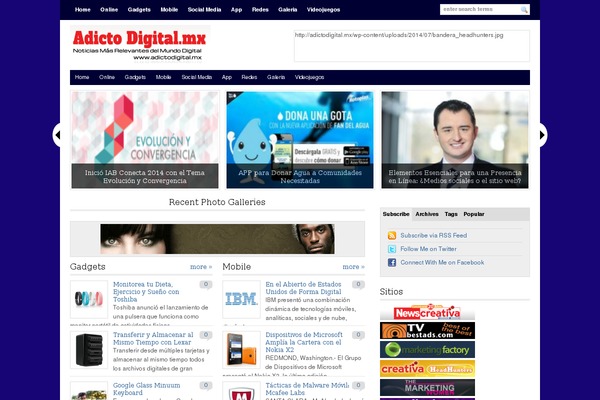Click the RSS feed icon
600x400 pixels.
(x=392, y=235)
